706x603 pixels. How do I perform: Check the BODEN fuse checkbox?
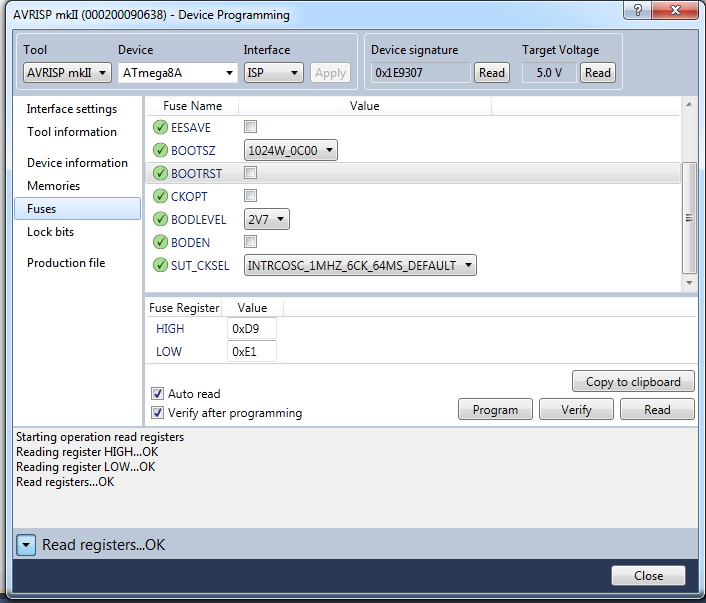(x=250, y=242)
